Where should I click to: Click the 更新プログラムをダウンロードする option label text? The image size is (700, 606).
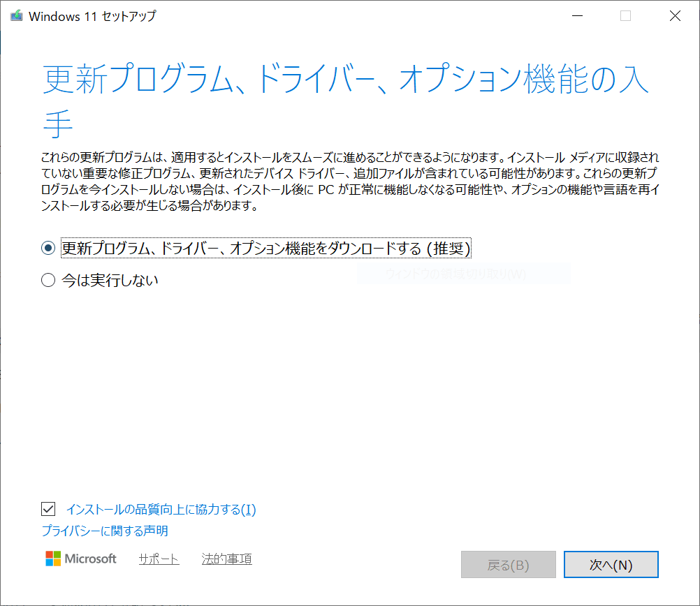[266, 248]
